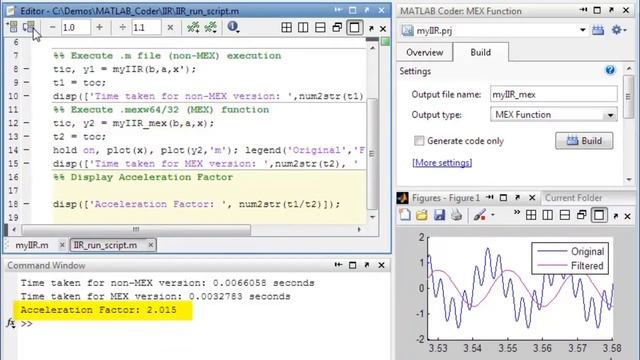The image size is (640, 360).
Task: Switch to the Current Folder tab
Action: pyautogui.click(x=573, y=198)
